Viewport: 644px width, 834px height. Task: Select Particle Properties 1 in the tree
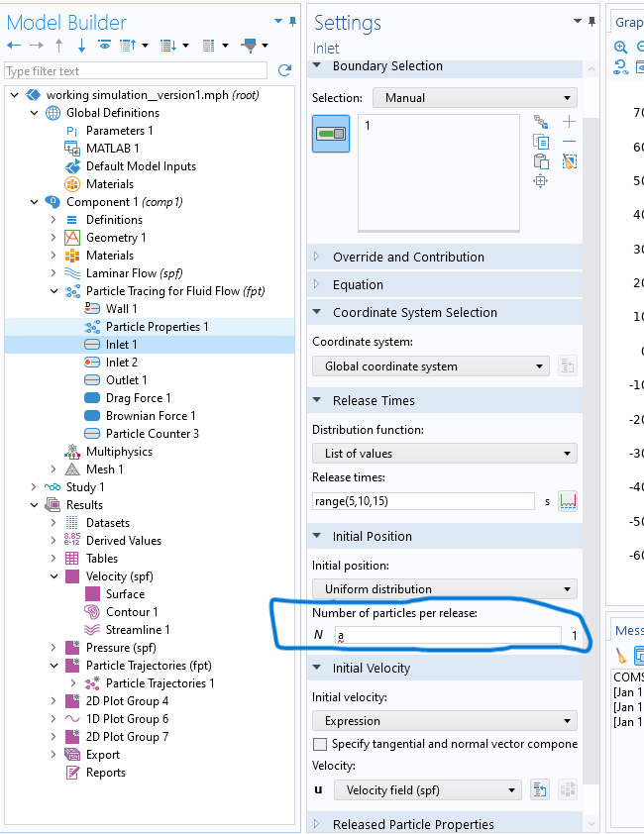click(x=157, y=327)
